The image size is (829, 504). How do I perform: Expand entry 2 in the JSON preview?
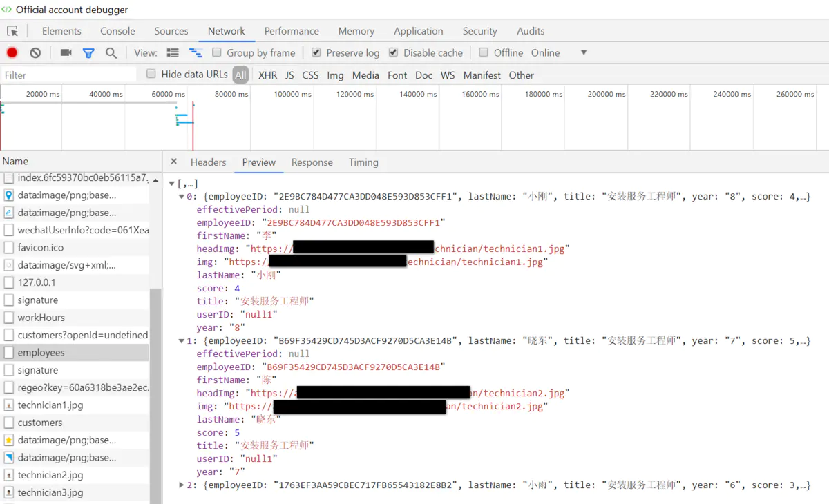(181, 485)
